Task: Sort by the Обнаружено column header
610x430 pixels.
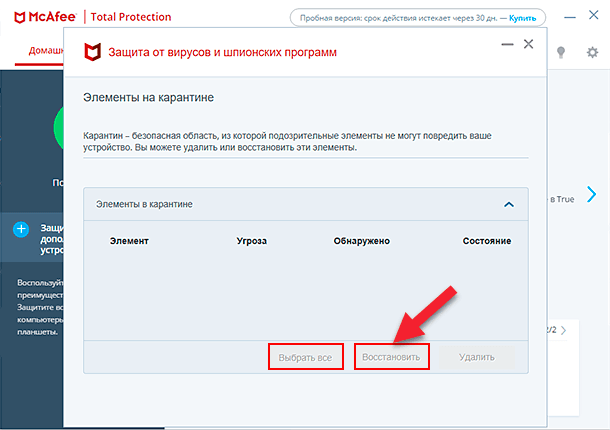Action: 361,241
